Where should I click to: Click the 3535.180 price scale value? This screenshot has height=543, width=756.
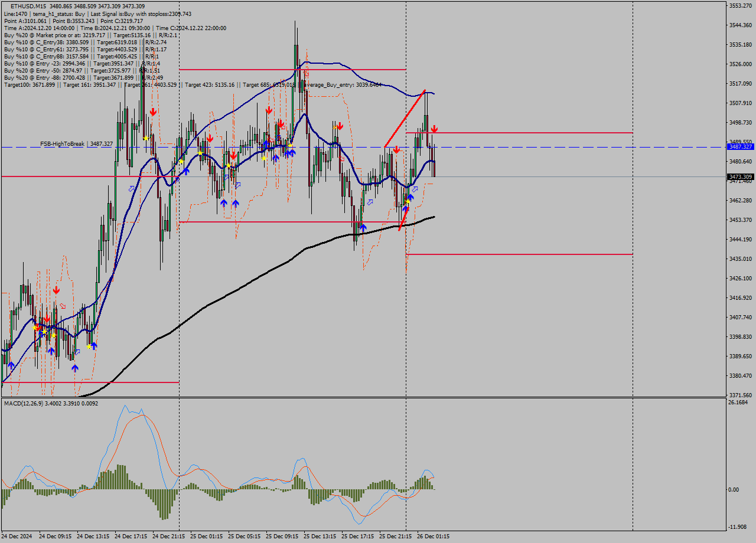pos(741,44)
